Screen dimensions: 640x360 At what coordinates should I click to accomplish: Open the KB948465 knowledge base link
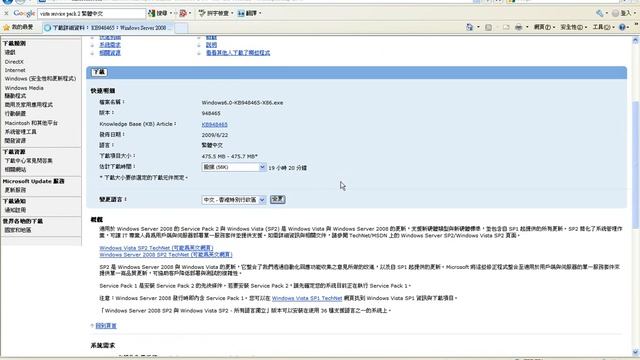[215, 124]
